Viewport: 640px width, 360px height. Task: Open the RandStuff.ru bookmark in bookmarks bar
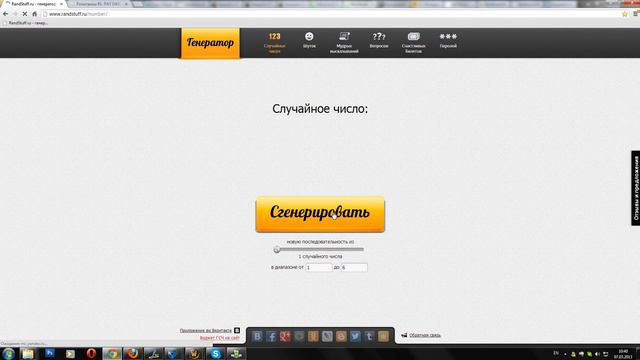click(25, 23)
